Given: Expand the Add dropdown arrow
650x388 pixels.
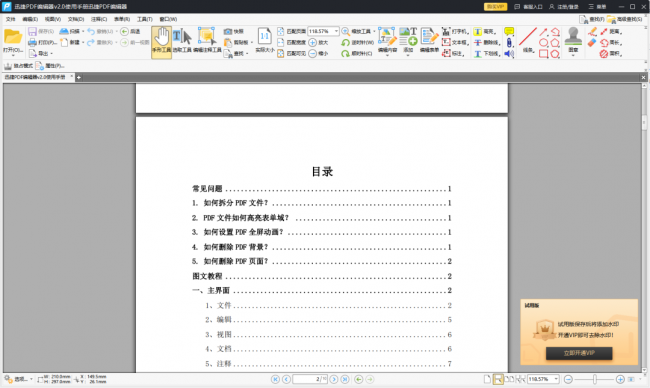Looking at the screenshot, I should pyautogui.click(x=408, y=56).
